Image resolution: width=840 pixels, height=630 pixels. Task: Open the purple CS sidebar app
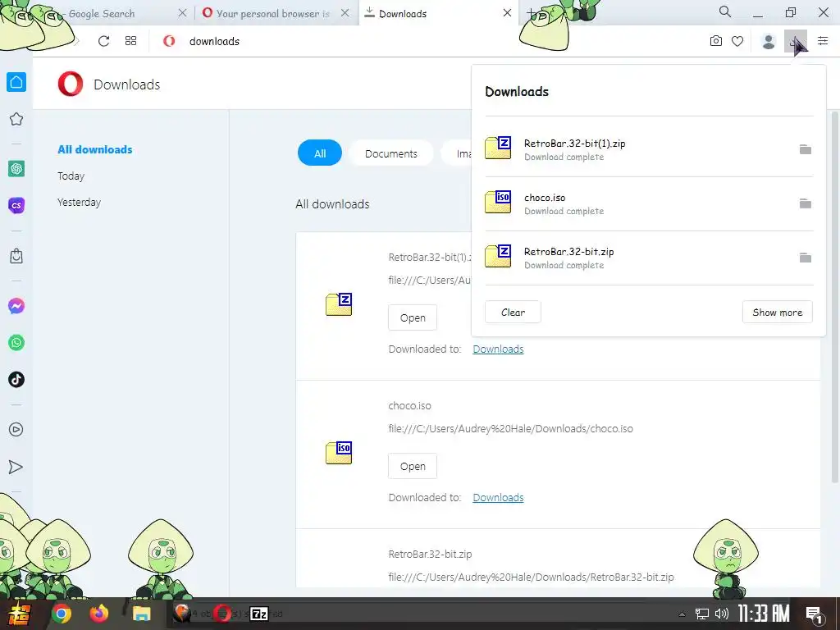pyautogui.click(x=16, y=205)
